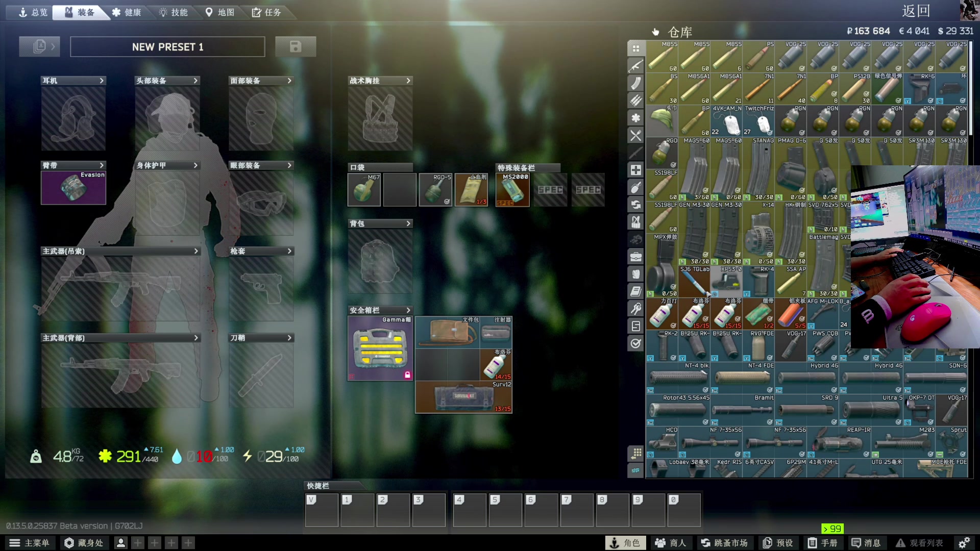Expand the 刀鞘 scabbard slot arrow

[289, 338]
